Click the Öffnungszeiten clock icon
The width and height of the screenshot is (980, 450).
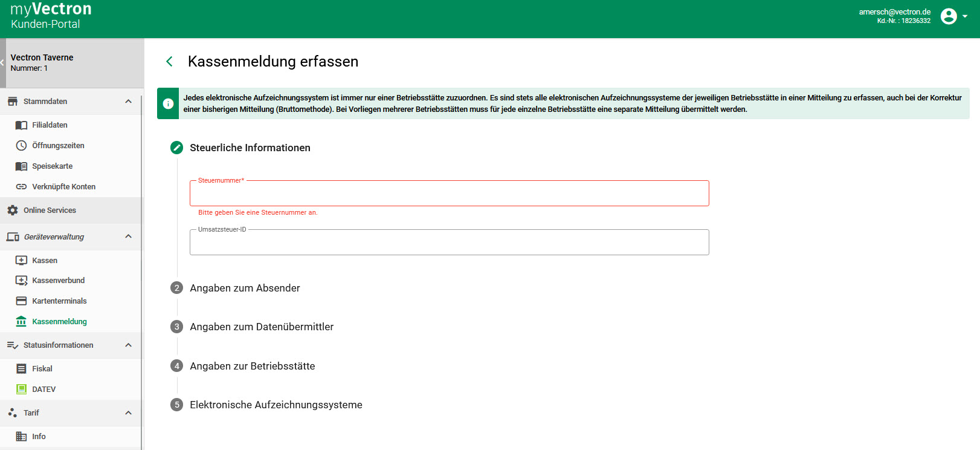click(21, 146)
